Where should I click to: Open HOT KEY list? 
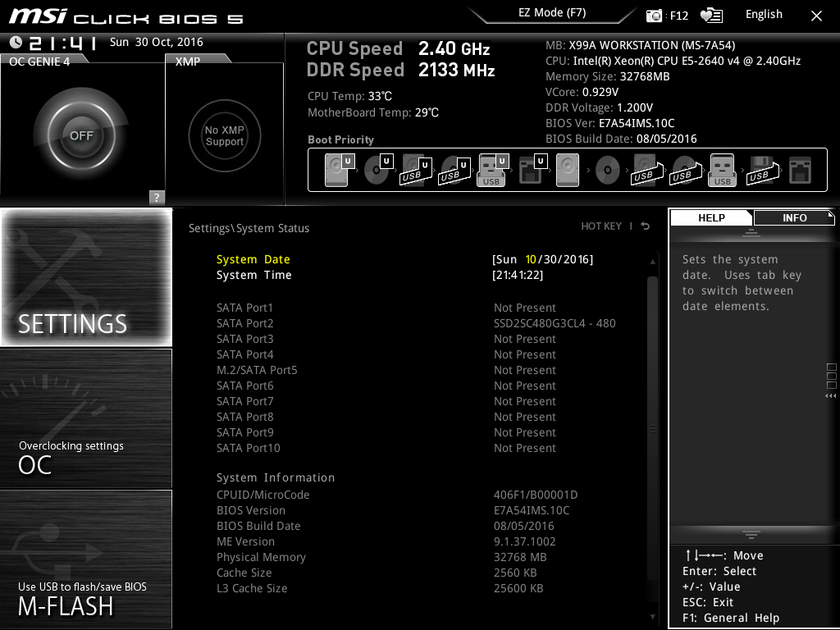tap(601, 226)
